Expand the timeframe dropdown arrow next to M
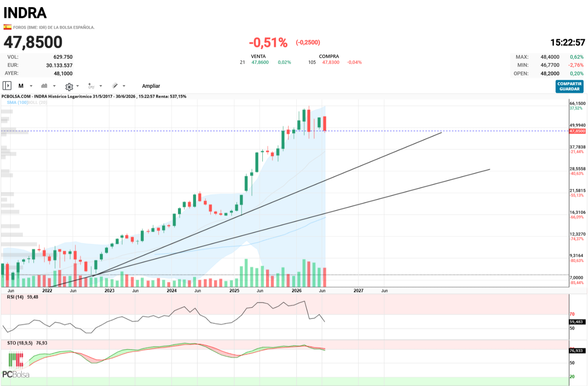This screenshot has height=386, width=588. tap(31, 86)
